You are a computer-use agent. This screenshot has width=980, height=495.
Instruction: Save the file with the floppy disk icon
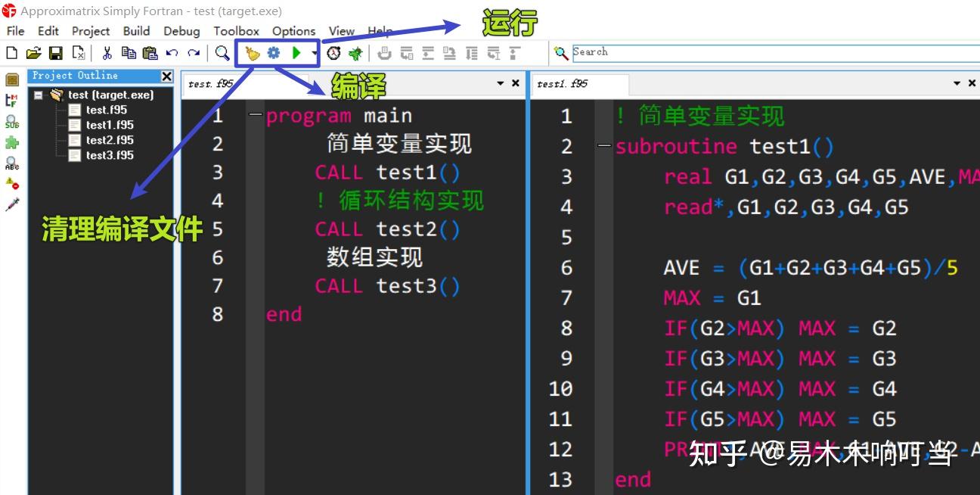coord(55,53)
